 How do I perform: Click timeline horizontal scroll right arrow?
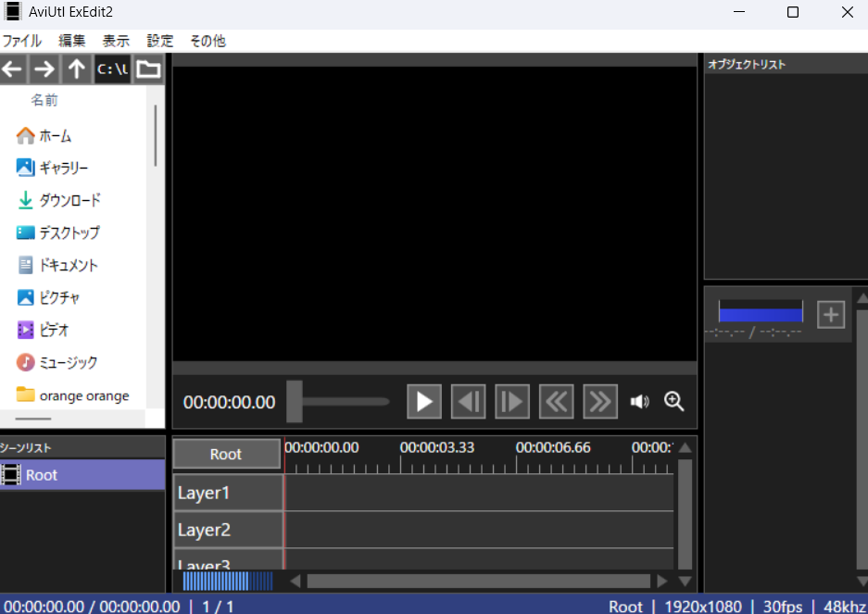[x=662, y=581]
